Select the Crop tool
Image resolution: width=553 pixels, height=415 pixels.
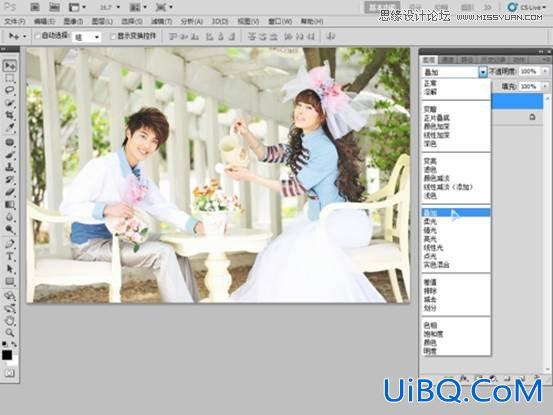pos(10,115)
